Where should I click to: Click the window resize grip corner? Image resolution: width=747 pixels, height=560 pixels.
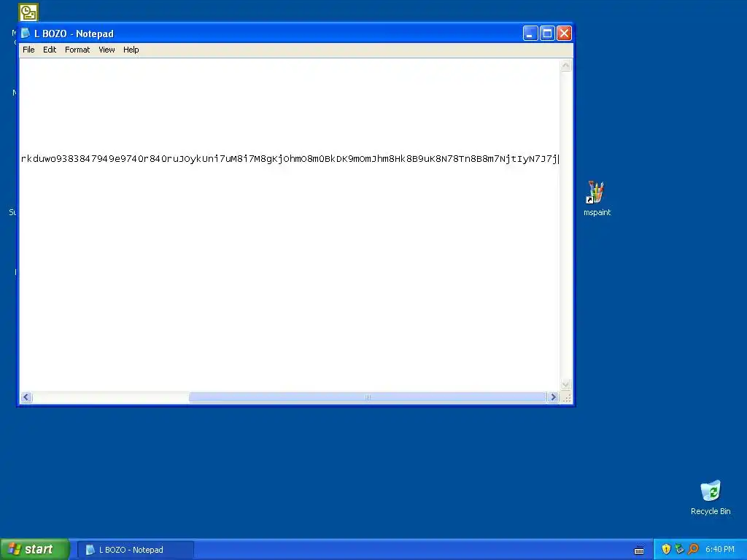[x=566, y=397]
